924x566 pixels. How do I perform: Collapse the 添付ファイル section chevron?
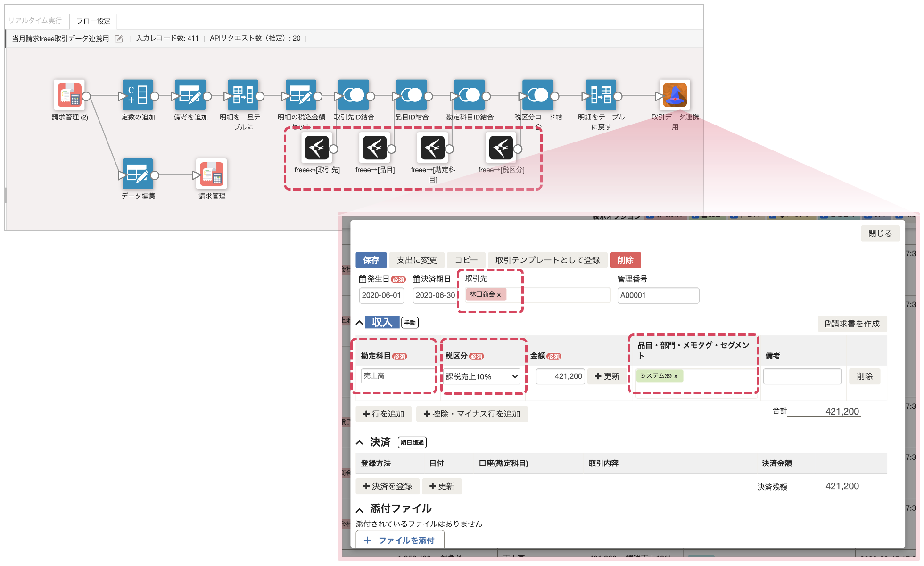pyautogui.click(x=360, y=510)
